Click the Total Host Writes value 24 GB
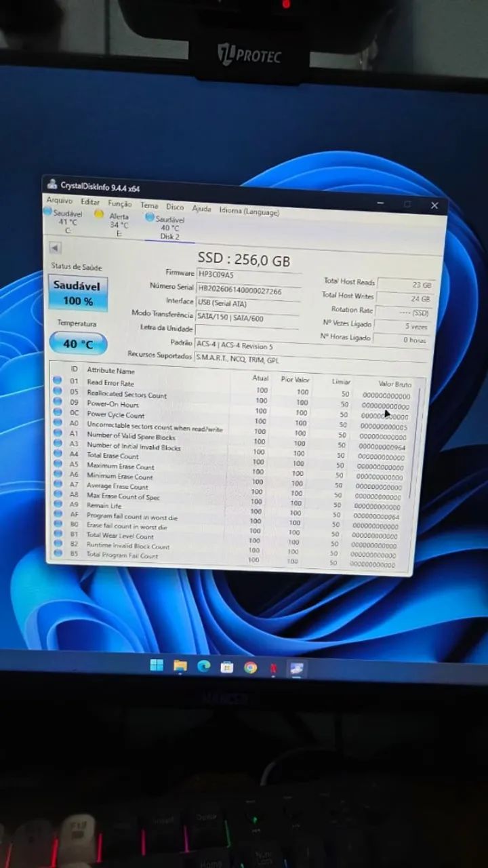488x868 pixels. pyautogui.click(x=404, y=298)
